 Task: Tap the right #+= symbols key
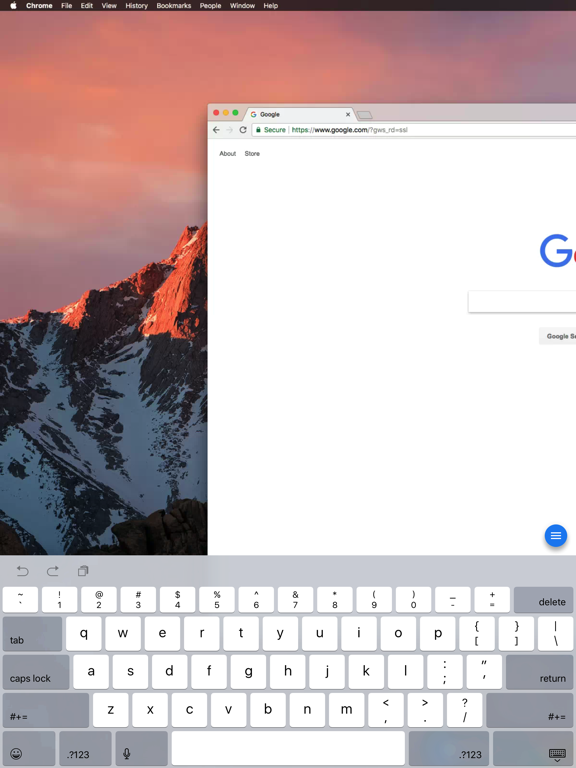(x=529, y=710)
